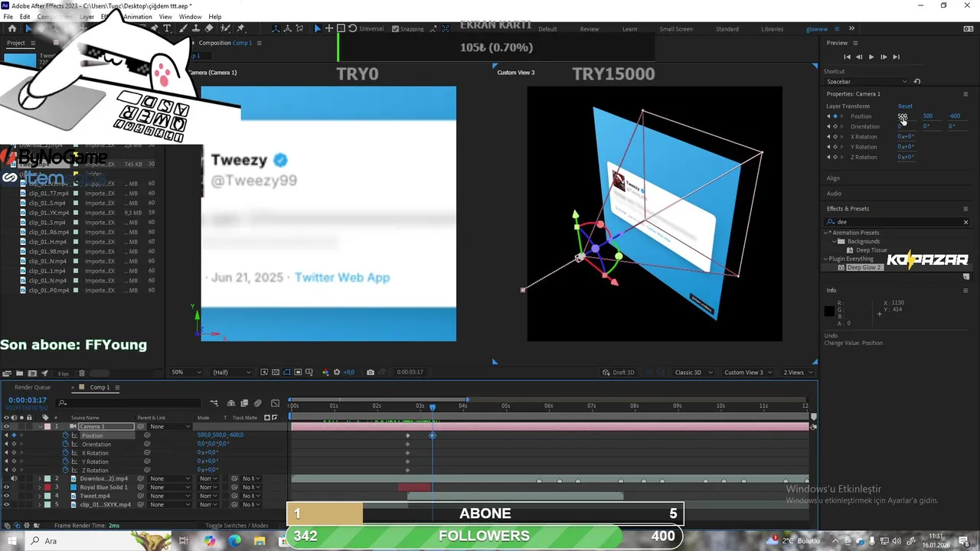The height and width of the screenshot is (551, 980).
Task: Step to next frame in Preview panel
Action: pos(884,57)
